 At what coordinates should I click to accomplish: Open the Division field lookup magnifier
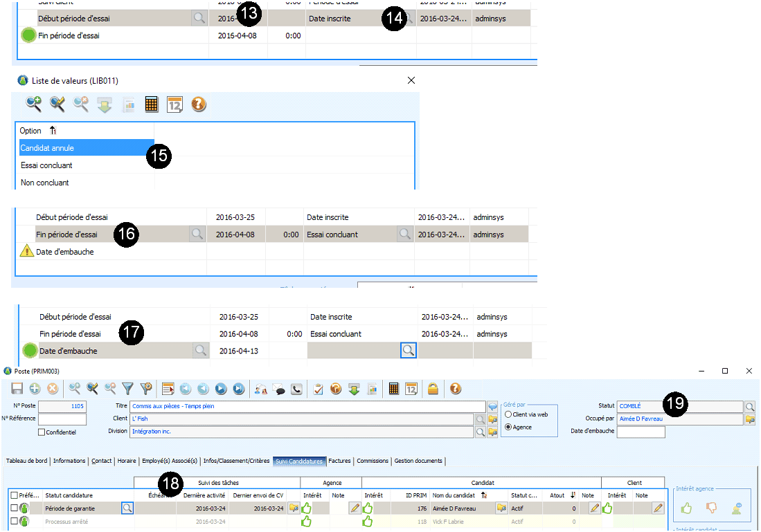[x=480, y=432]
